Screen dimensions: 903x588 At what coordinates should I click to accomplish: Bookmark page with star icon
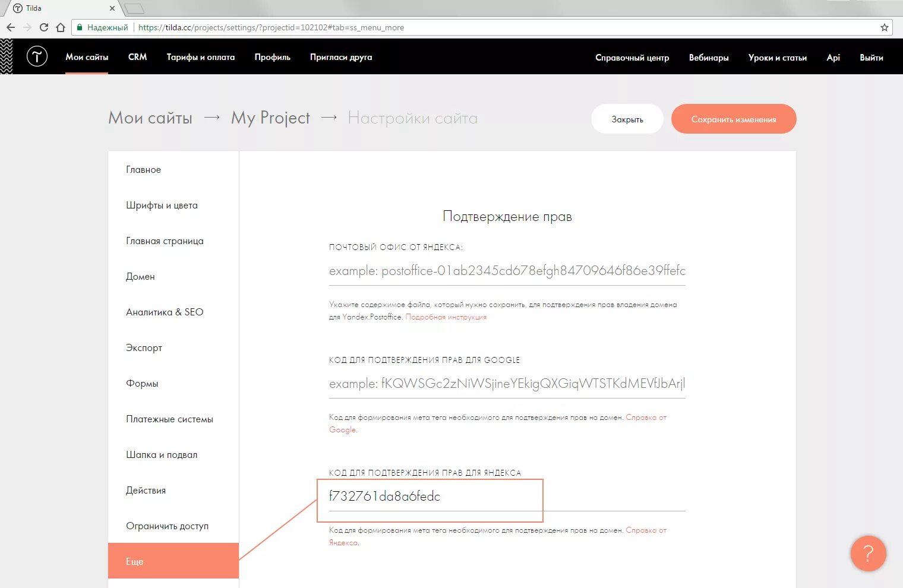pyautogui.click(x=884, y=27)
